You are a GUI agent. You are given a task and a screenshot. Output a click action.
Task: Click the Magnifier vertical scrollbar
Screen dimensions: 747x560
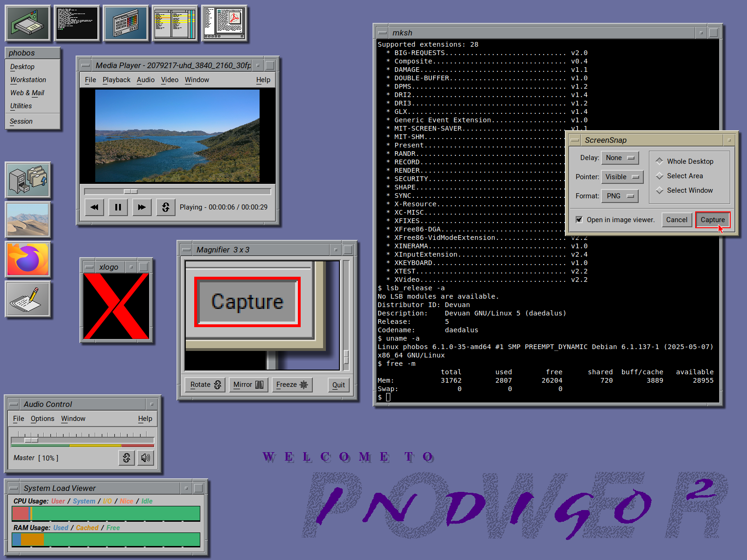346,315
